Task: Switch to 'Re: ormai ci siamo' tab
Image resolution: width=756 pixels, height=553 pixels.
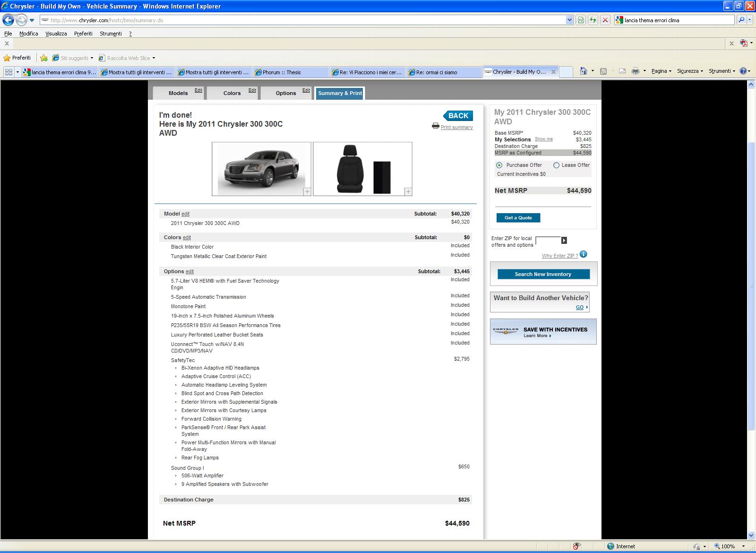Action: [x=444, y=72]
